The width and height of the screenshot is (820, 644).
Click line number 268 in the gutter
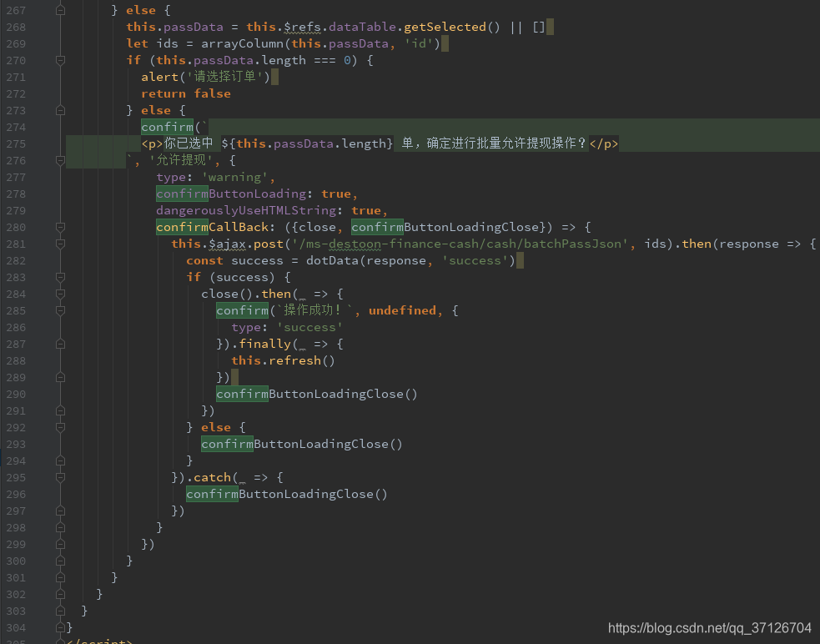[16, 28]
